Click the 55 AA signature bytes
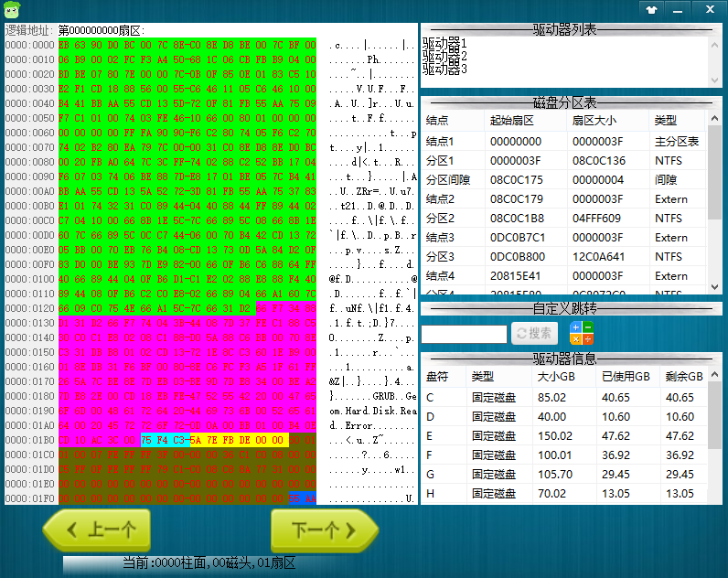 pos(302,498)
